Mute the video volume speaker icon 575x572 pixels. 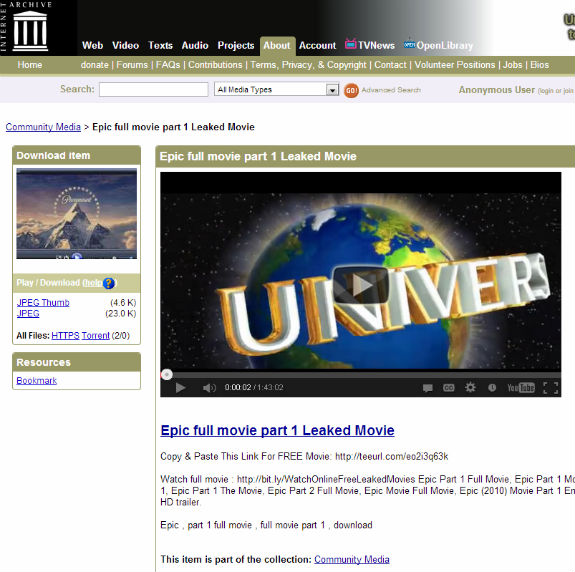click(209, 388)
